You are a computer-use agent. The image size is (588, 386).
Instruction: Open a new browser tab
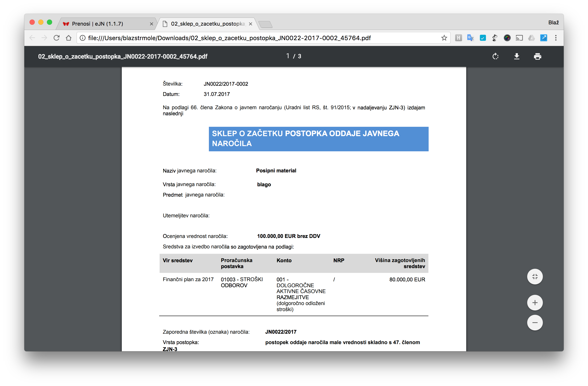coord(265,24)
